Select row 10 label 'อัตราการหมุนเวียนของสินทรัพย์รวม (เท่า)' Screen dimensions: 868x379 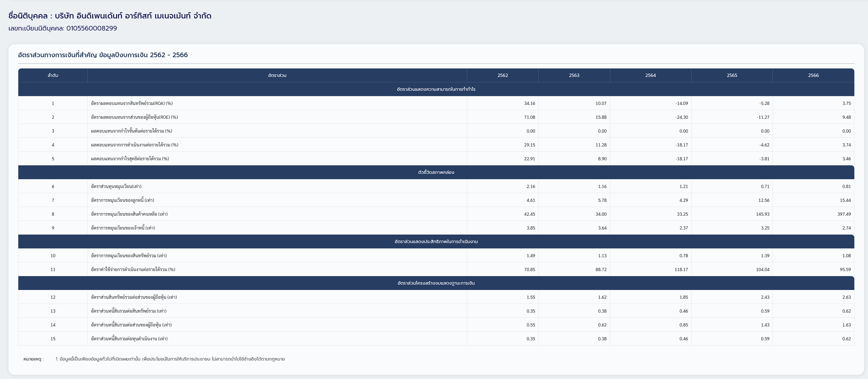click(129, 256)
